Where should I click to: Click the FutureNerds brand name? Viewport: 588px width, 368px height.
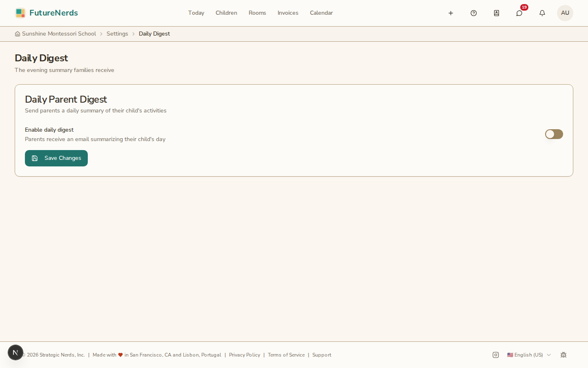click(53, 13)
